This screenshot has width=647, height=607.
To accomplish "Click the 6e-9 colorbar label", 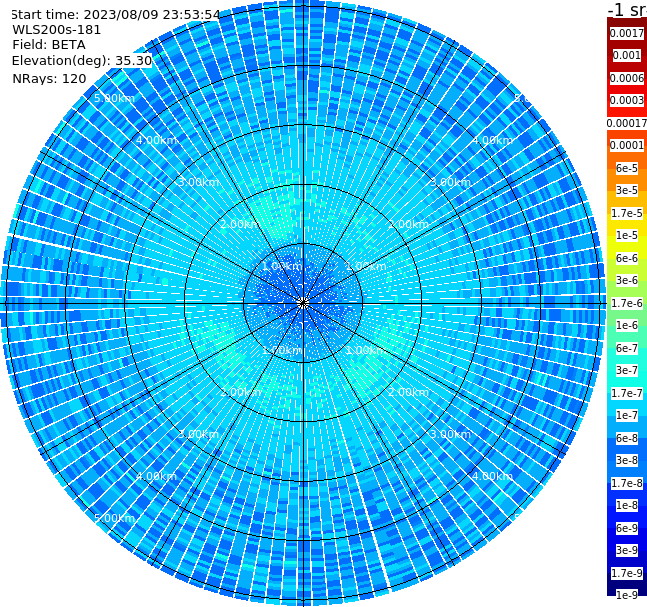I will (627, 528).
